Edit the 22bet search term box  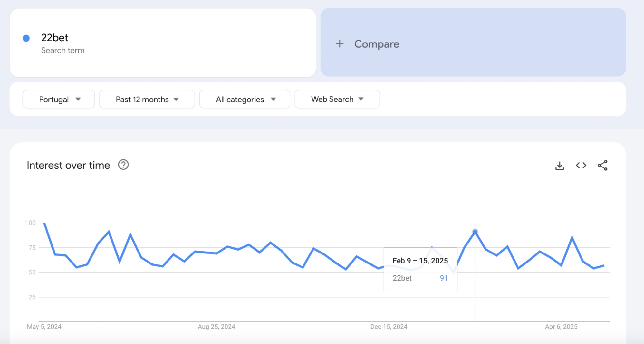(x=163, y=43)
